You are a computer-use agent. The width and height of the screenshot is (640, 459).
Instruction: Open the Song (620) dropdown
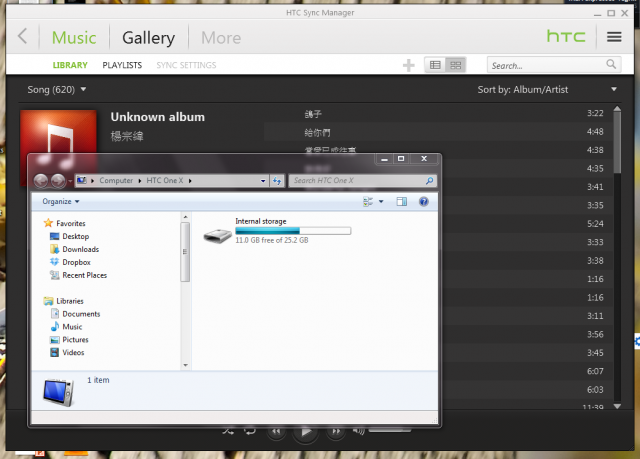point(56,89)
